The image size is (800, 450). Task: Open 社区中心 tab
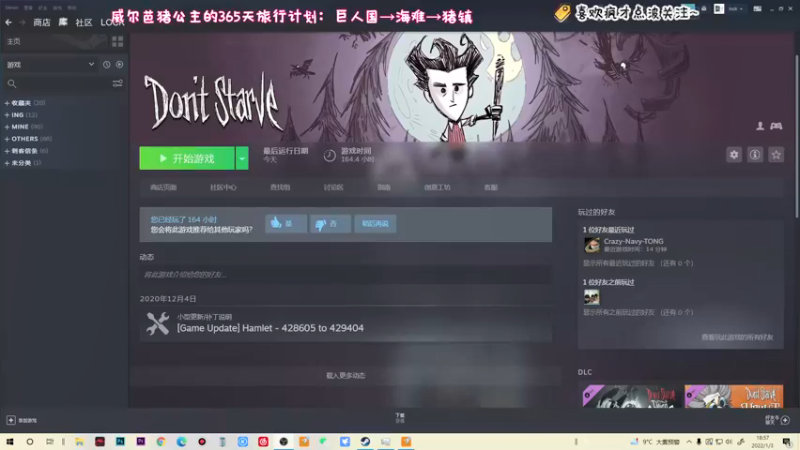223,187
